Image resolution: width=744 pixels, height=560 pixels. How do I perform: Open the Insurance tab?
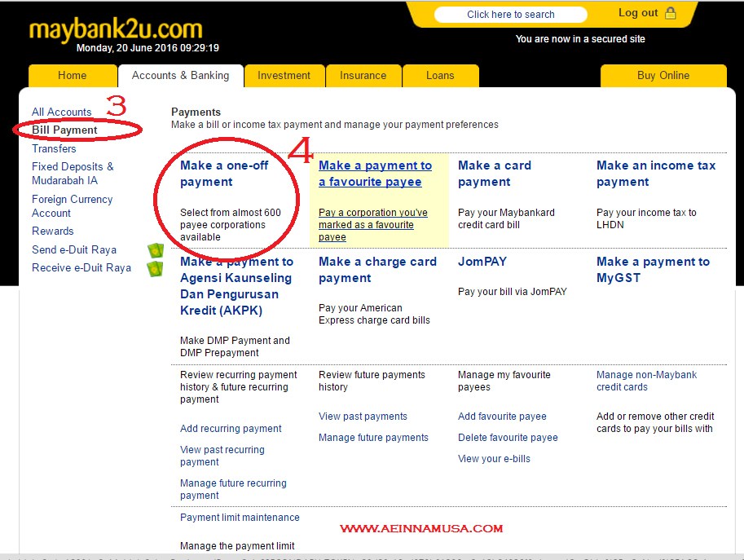[x=363, y=76]
